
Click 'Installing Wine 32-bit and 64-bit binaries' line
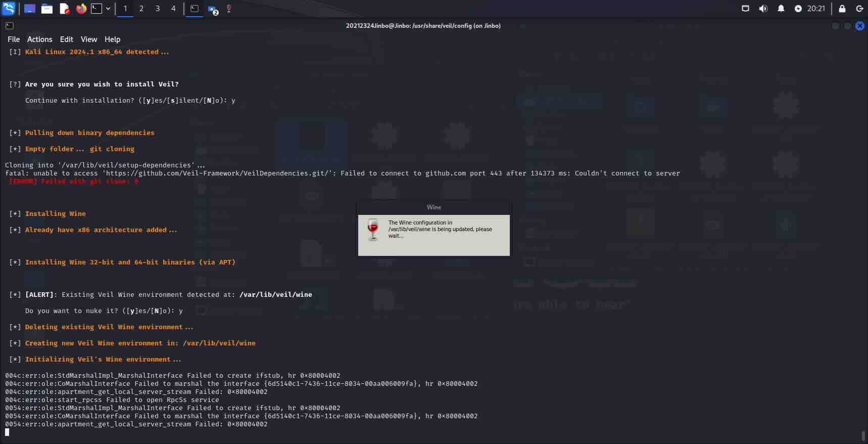(122, 262)
